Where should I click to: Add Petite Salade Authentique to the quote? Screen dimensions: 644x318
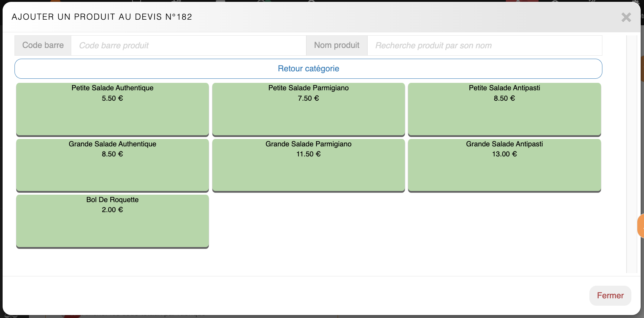point(113,110)
